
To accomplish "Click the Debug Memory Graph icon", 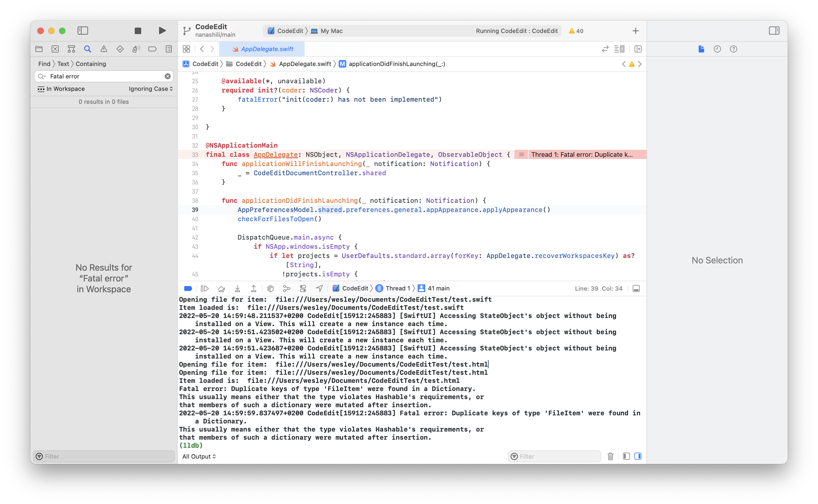I will click(286, 288).
